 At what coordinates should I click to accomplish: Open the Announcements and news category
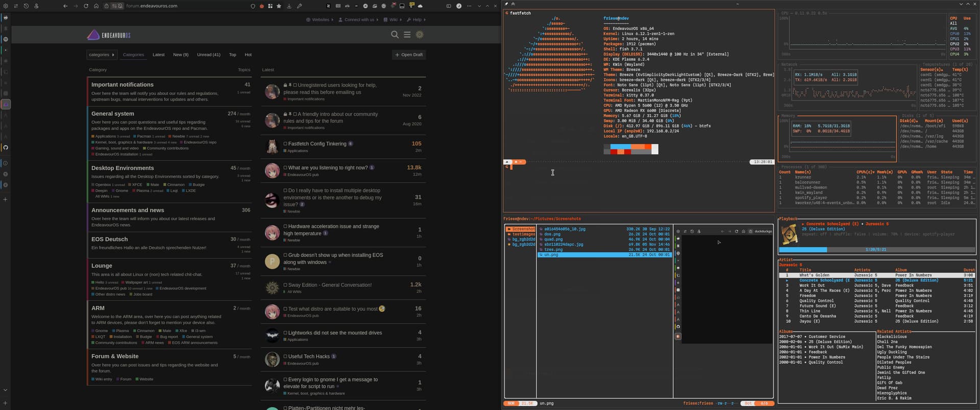pyautogui.click(x=128, y=210)
